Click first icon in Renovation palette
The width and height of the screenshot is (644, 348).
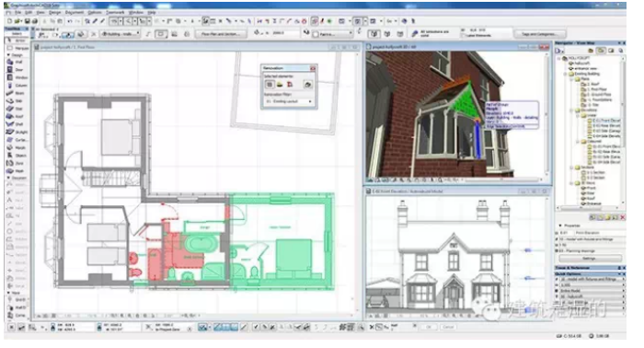(270, 85)
